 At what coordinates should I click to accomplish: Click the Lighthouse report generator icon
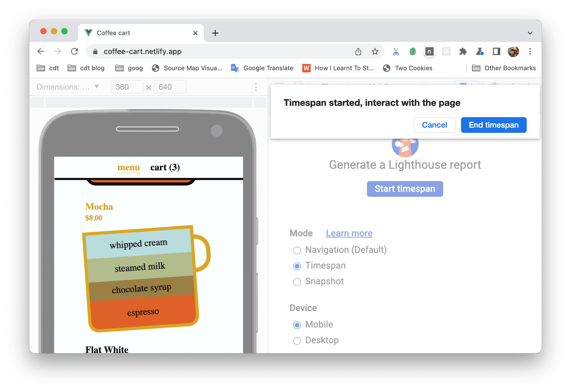(x=404, y=146)
